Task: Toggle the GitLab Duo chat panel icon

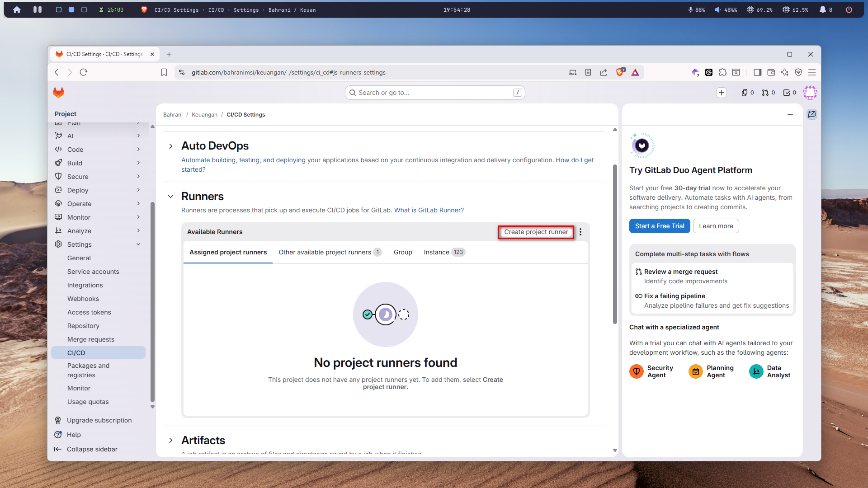Action: 812,114
